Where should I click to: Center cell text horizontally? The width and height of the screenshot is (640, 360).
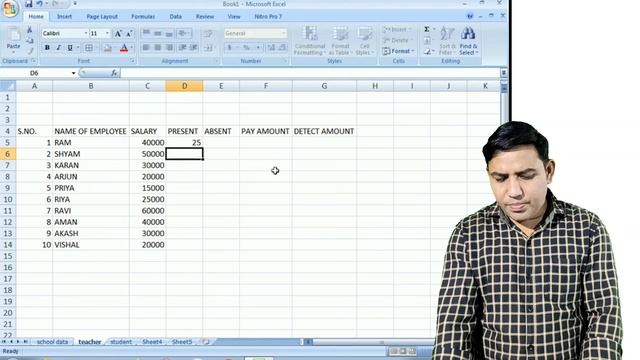pyautogui.click(x=158, y=48)
